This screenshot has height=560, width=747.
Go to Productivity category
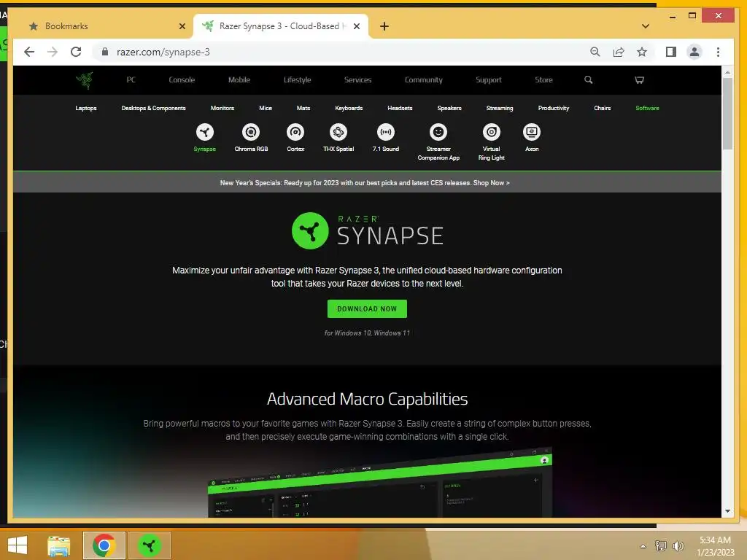pos(554,108)
